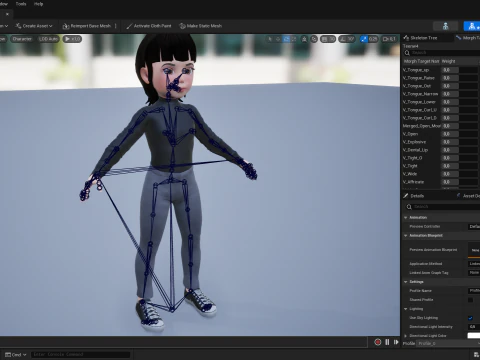Screen dimensions: 480x360
Task: Open the Preview Controller dropdown
Action: (474, 227)
